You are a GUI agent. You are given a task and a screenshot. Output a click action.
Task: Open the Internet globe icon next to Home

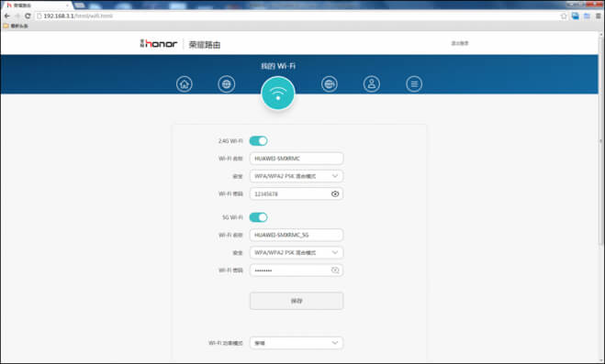pos(226,84)
